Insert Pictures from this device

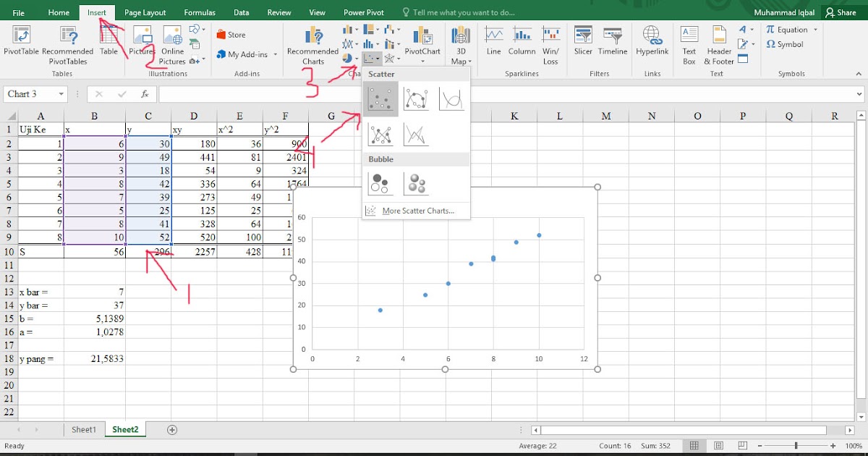click(x=142, y=41)
